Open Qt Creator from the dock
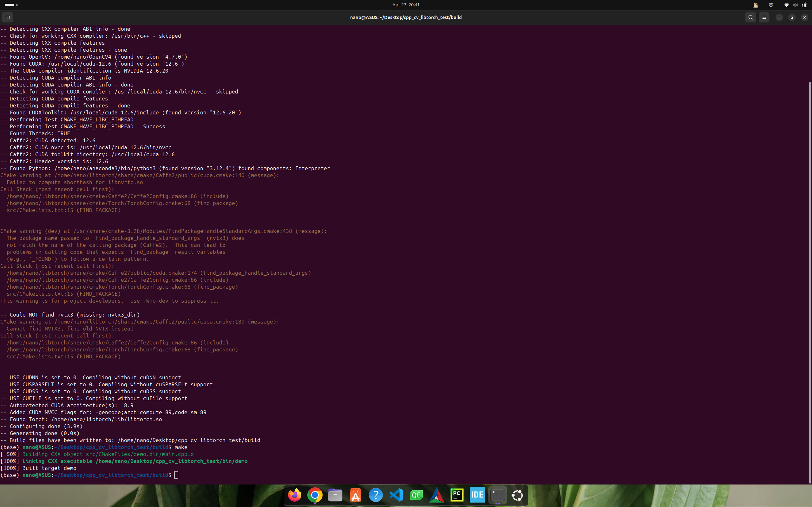The image size is (812, 507). [x=416, y=495]
